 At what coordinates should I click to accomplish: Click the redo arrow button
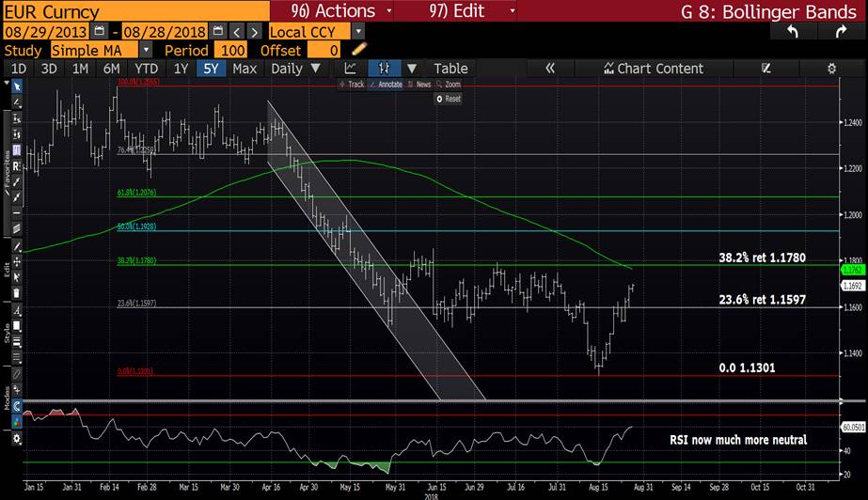(x=840, y=32)
